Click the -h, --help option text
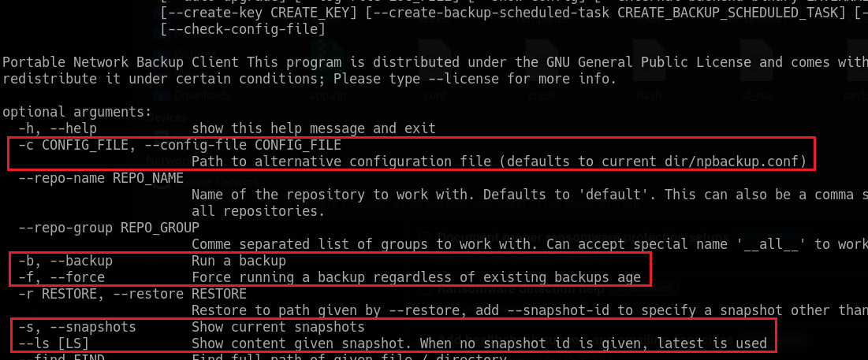Image resolution: width=868 pixels, height=360 pixels. [58, 129]
